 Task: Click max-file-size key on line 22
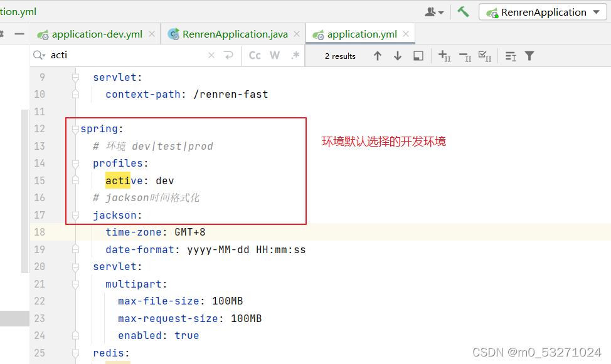click(159, 301)
